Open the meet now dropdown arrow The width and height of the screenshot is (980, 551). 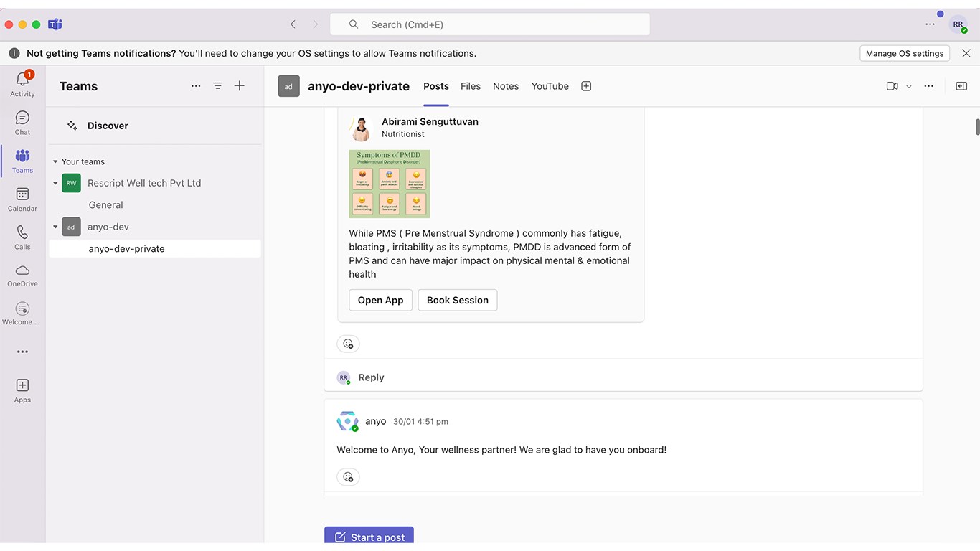coord(909,87)
